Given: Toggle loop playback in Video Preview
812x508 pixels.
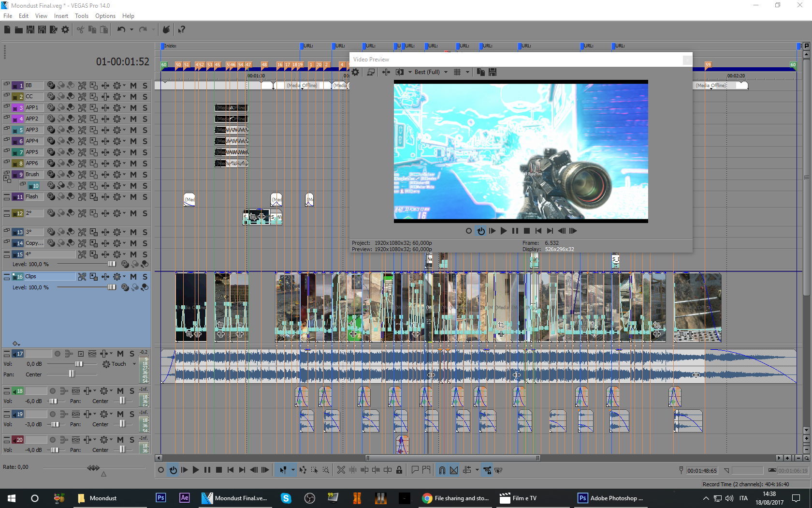Looking at the screenshot, I should (x=481, y=231).
